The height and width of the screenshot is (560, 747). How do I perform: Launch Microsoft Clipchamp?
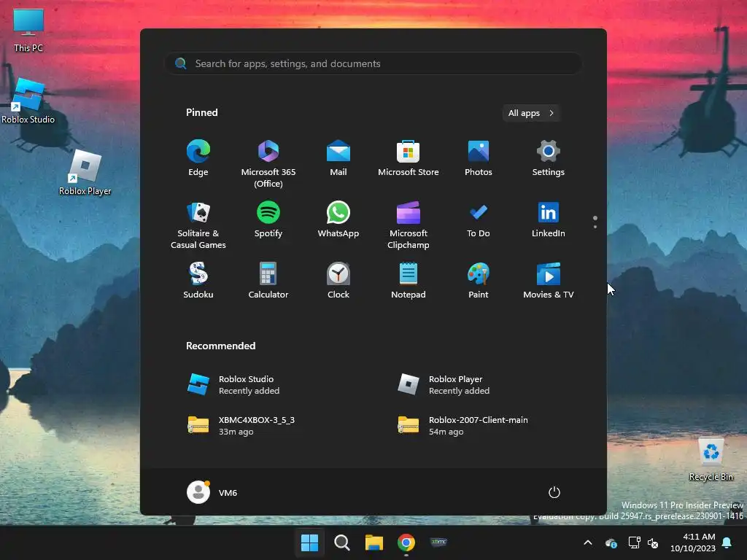pyautogui.click(x=409, y=225)
